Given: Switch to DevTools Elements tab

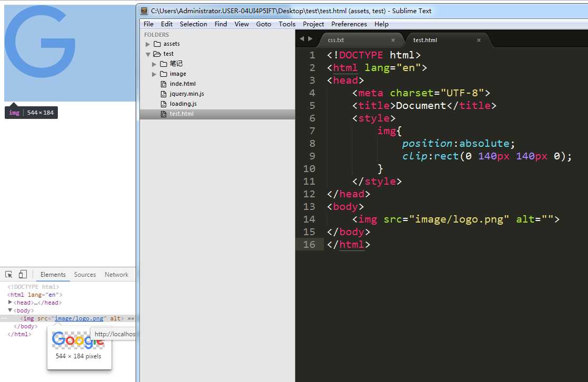Looking at the screenshot, I should tap(53, 275).
